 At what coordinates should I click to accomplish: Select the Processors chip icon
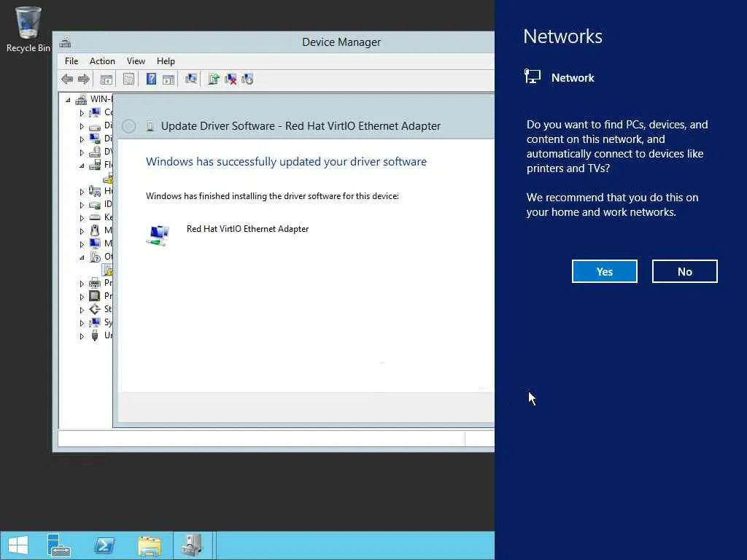click(95, 296)
